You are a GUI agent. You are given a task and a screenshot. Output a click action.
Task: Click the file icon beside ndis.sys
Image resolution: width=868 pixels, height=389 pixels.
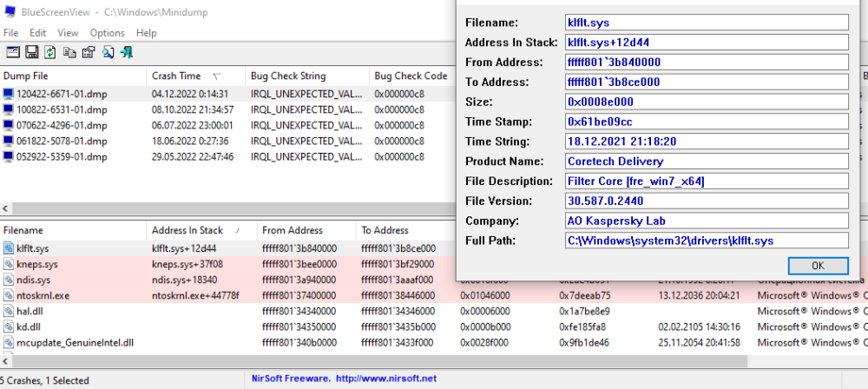point(9,280)
